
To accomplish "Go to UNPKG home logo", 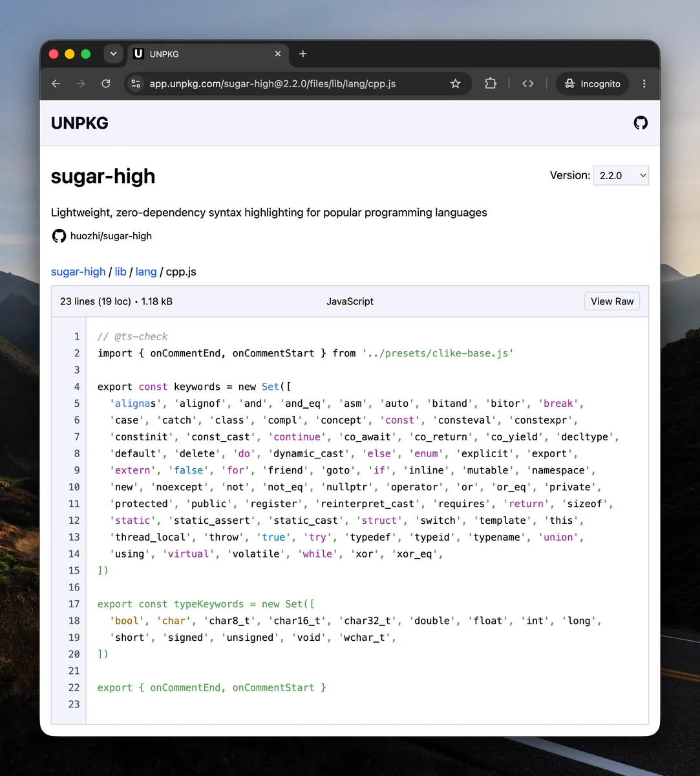I will [80, 123].
